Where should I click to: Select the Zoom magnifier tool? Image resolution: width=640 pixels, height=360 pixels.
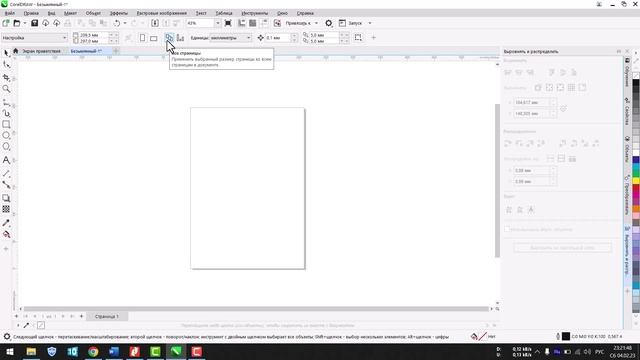click(6, 89)
